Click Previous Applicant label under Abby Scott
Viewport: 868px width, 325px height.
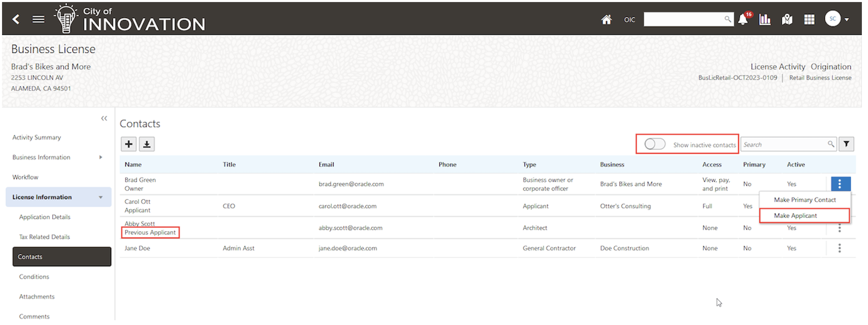(x=150, y=233)
